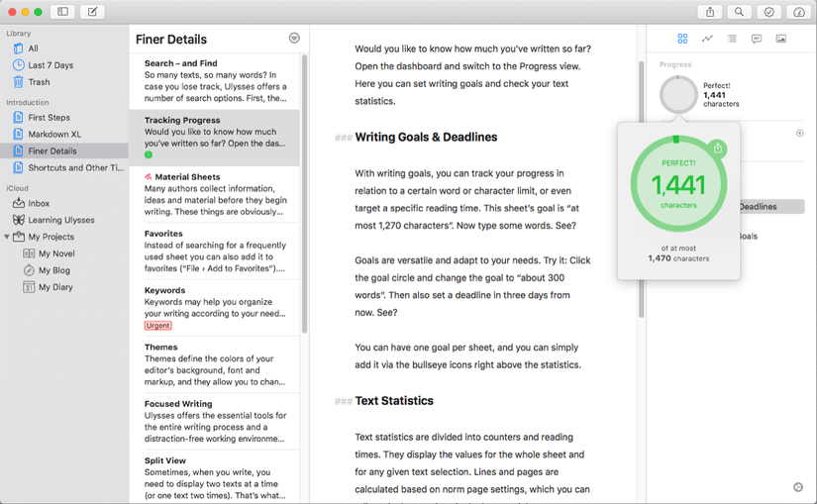Open the Search – and Find sheet
The height and width of the screenshot is (504, 817).
click(x=215, y=81)
